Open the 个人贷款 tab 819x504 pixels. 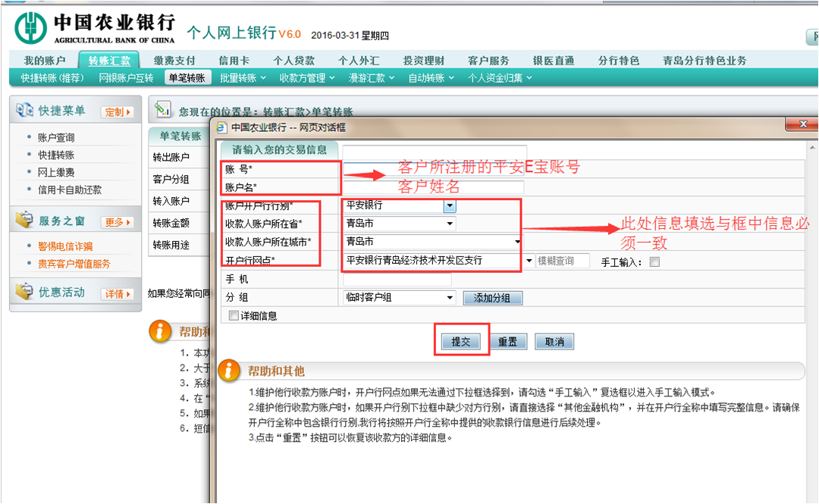pyautogui.click(x=293, y=61)
